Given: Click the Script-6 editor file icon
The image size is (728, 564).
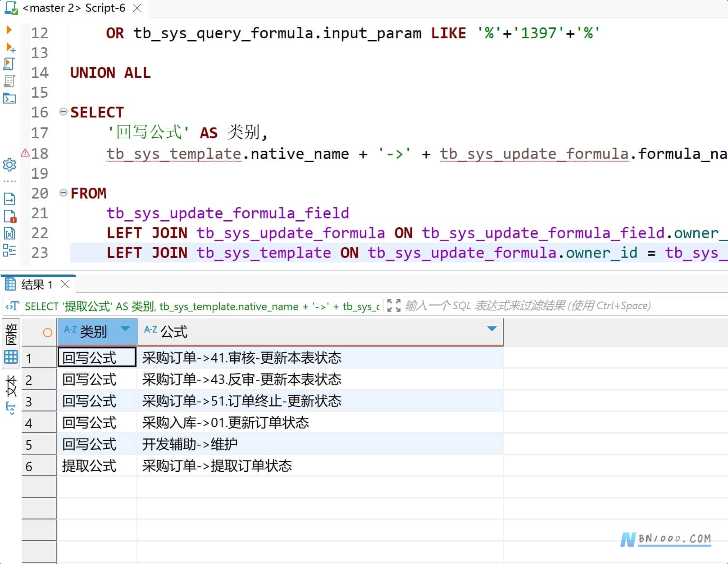Looking at the screenshot, I should 11,8.
